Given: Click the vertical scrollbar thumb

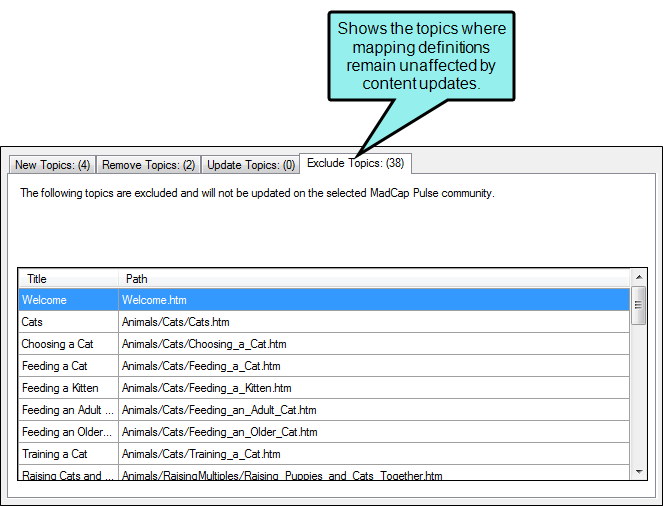Looking at the screenshot, I should coord(638,304).
